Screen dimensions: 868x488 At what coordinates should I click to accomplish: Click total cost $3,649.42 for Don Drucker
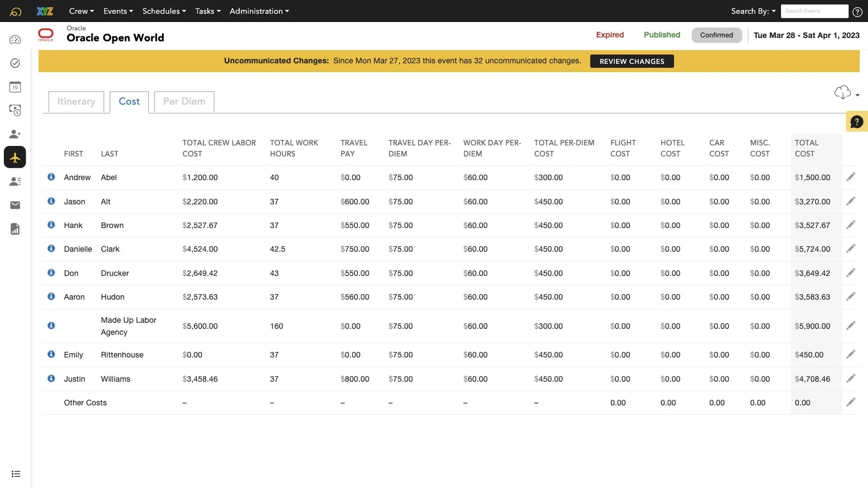coord(812,273)
